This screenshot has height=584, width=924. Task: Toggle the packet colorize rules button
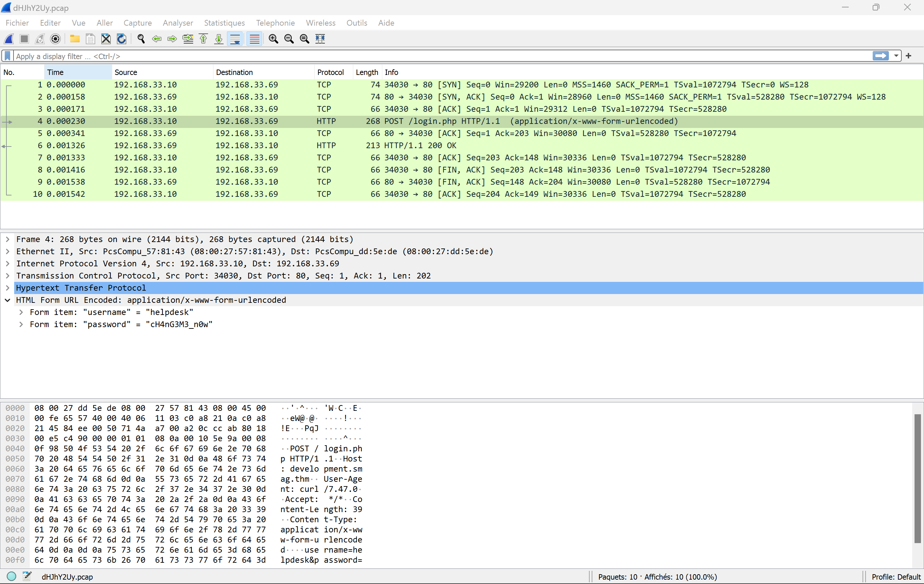tap(254, 39)
